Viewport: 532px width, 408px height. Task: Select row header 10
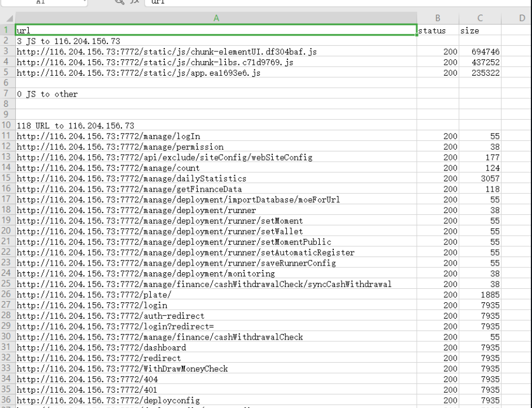(6, 125)
